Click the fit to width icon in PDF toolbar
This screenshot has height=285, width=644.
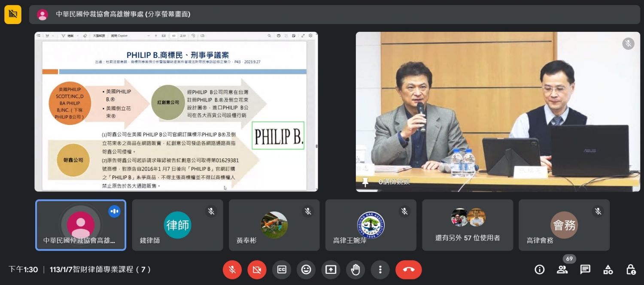tap(164, 36)
